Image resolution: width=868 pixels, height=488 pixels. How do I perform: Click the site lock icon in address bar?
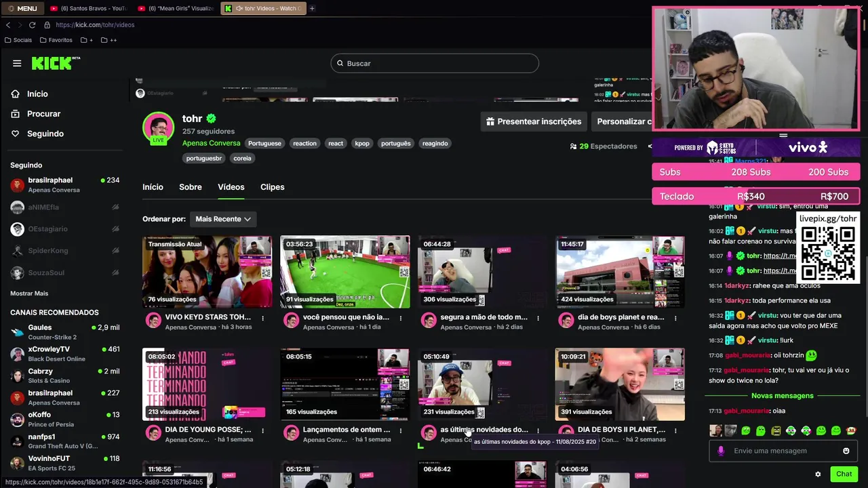tap(47, 24)
